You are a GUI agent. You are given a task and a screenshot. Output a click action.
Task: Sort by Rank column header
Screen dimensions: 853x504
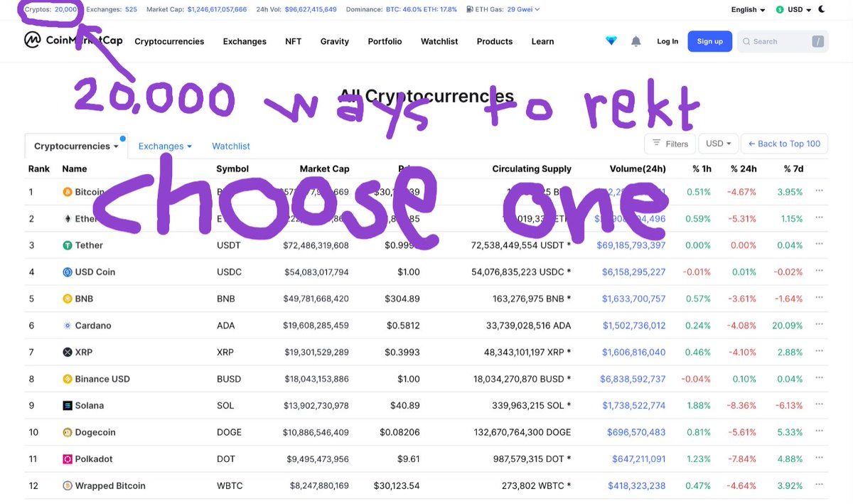click(39, 168)
